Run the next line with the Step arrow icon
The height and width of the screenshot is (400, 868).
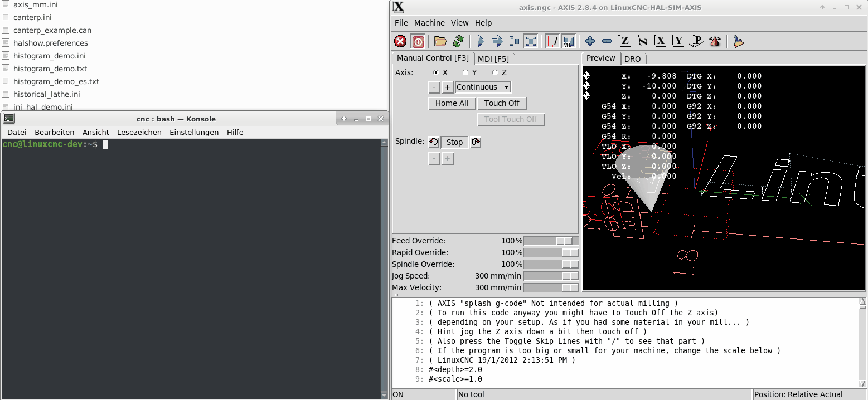(498, 41)
